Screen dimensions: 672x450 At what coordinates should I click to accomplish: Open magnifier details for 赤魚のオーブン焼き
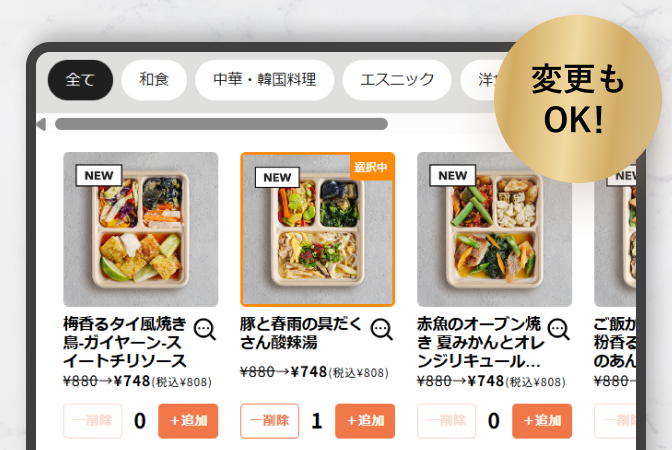(x=558, y=330)
